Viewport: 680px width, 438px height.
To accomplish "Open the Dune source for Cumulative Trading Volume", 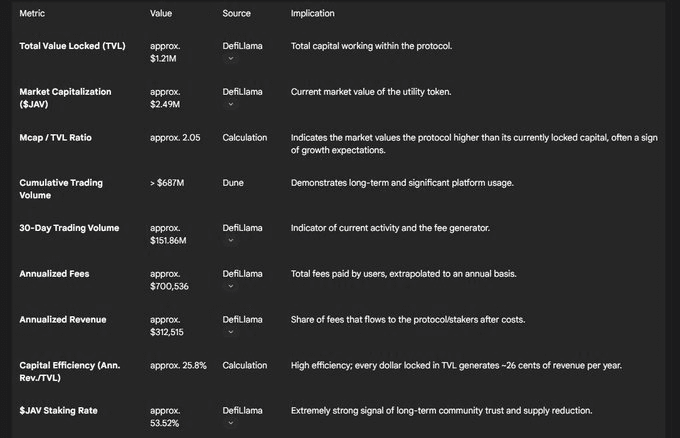I will (233, 183).
